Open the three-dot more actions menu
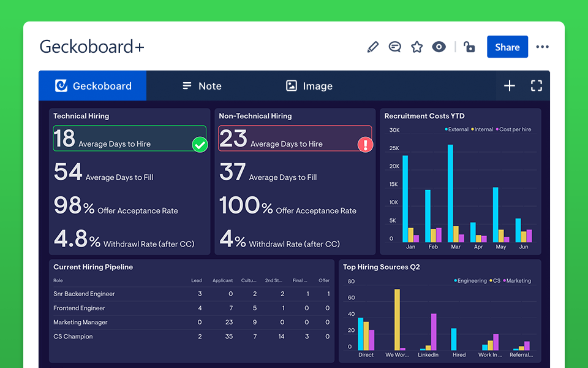 (x=542, y=47)
